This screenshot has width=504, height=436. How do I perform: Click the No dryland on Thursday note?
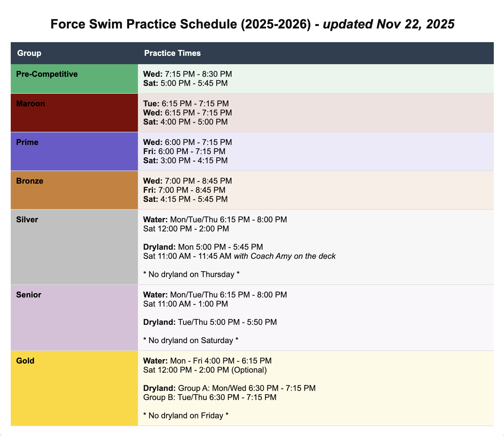(x=191, y=274)
